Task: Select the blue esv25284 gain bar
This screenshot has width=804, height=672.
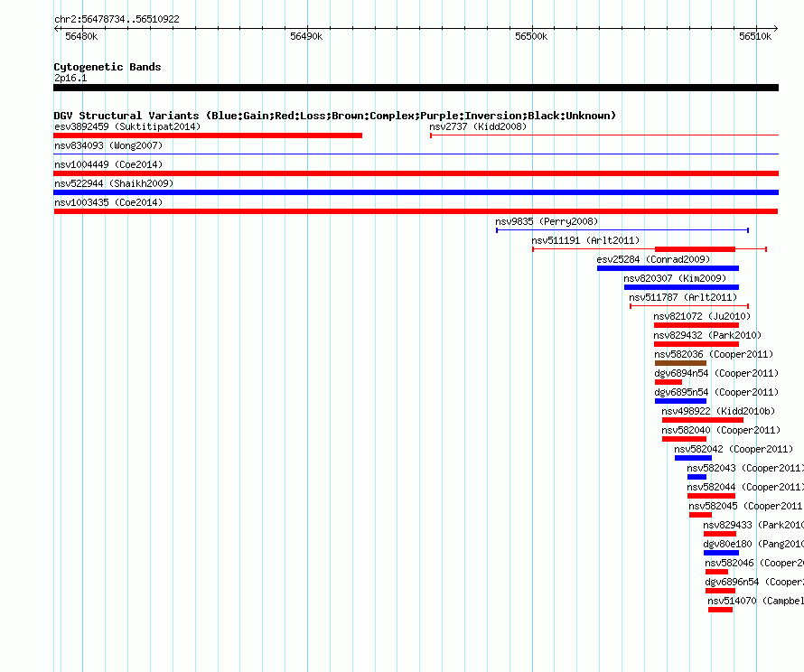Action: coord(668,268)
